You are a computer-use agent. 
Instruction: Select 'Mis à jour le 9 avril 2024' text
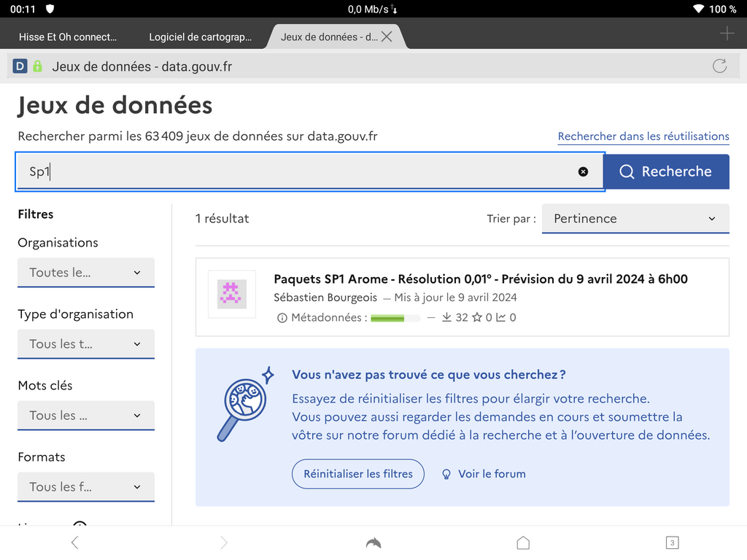(x=455, y=297)
